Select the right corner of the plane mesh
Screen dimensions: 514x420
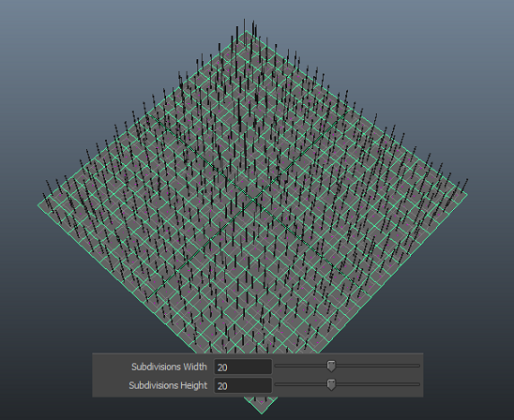[467, 194]
